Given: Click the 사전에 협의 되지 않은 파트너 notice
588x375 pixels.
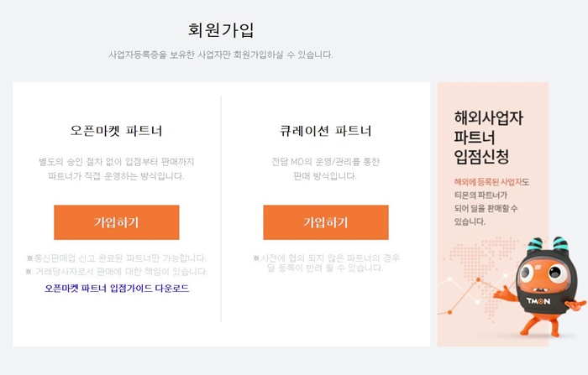Looking at the screenshot, I should [326, 263].
